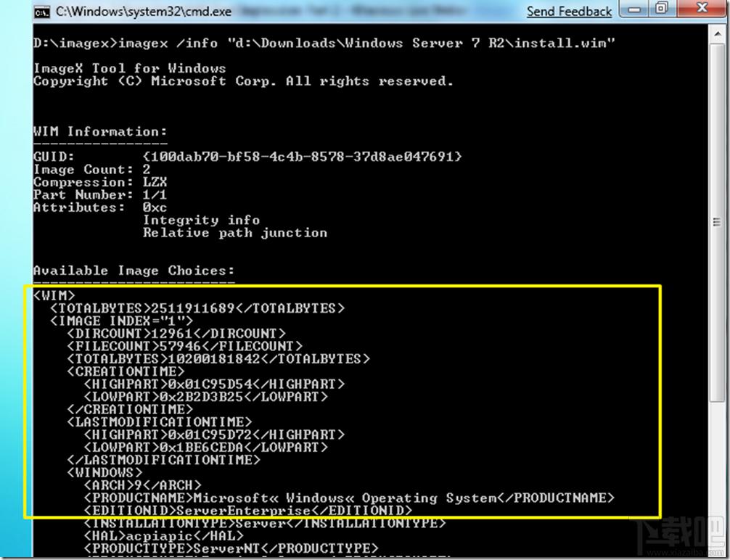Click the GUID value line

[x=247, y=157]
